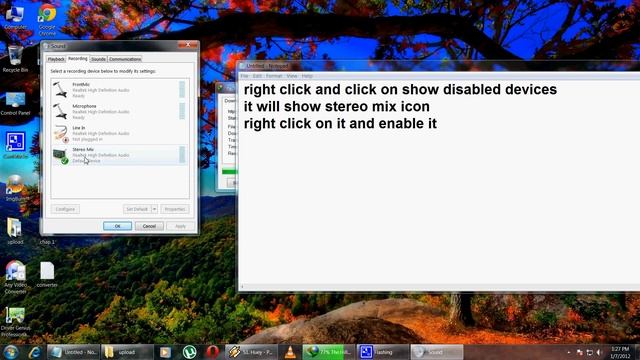The image size is (640, 360).
Task: Open Opera from the taskbar
Action: 212,352
